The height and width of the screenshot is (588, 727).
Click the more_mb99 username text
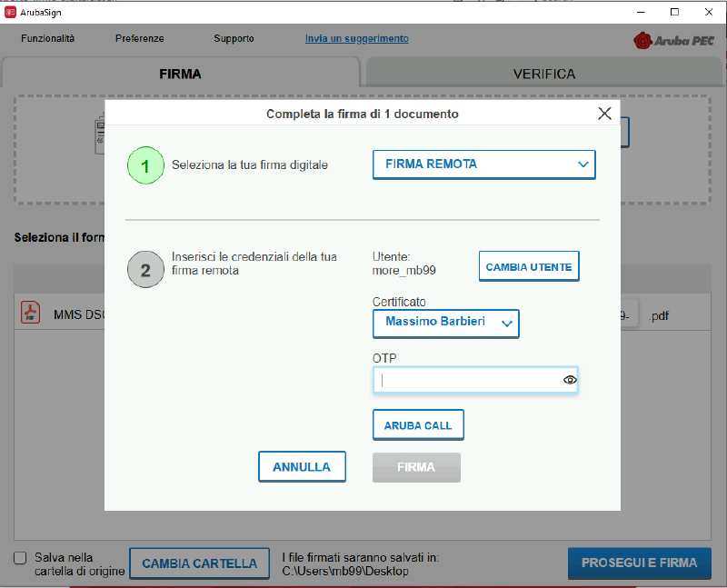(403, 270)
